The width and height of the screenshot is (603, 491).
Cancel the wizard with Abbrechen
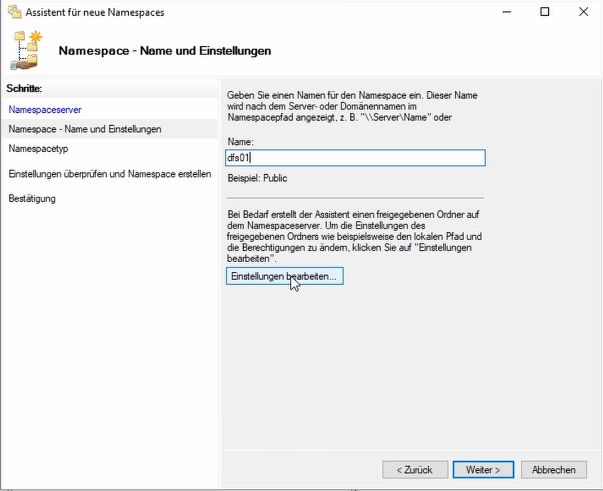pyautogui.click(x=553, y=469)
